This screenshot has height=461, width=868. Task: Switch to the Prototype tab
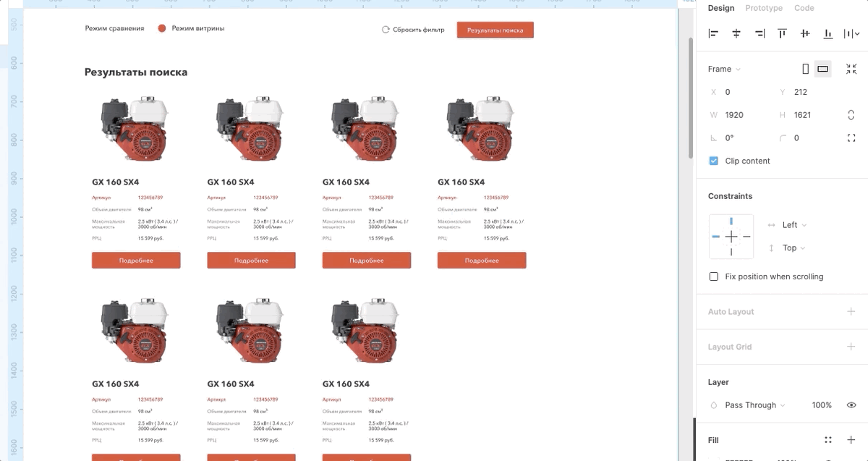point(764,8)
